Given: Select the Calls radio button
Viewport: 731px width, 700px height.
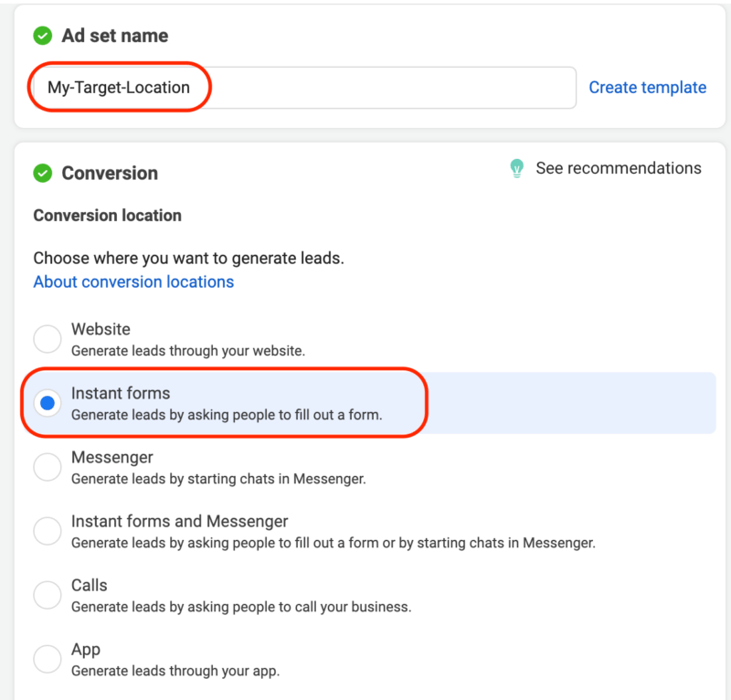Looking at the screenshot, I should (x=48, y=595).
